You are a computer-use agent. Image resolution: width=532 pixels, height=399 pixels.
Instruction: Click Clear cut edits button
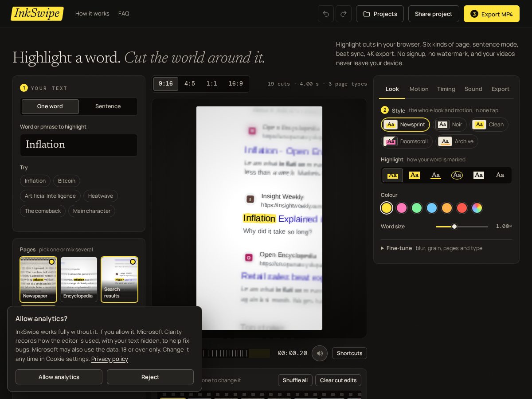(338, 380)
